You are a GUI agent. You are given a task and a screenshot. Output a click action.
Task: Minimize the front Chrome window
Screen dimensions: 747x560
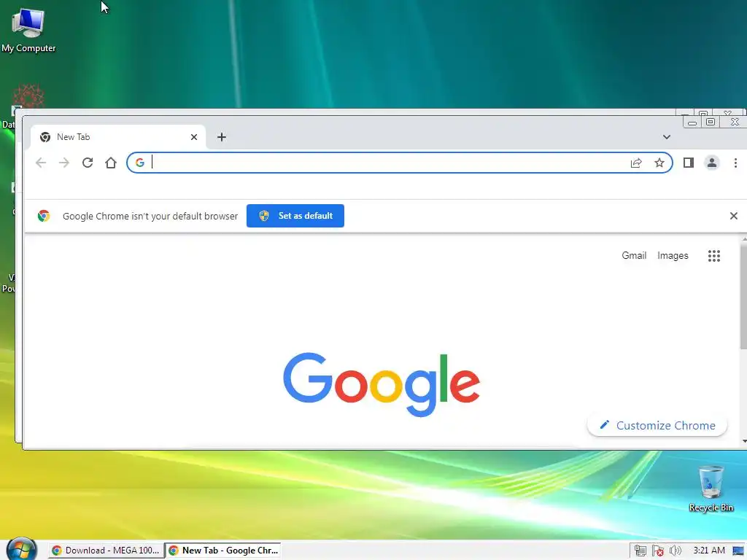pos(692,122)
